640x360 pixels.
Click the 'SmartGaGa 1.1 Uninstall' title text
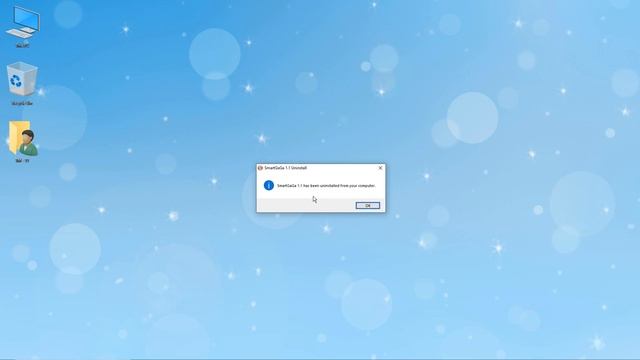tap(285, 168)
